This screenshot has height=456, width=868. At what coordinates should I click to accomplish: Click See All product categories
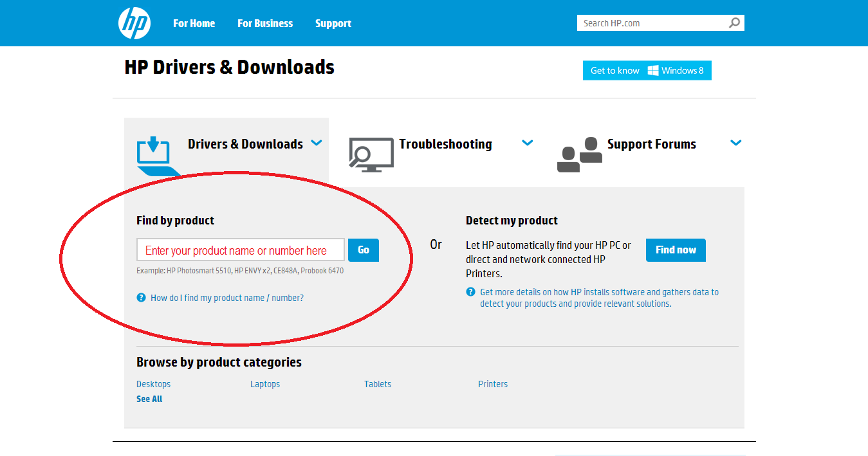tap(149, 399)
